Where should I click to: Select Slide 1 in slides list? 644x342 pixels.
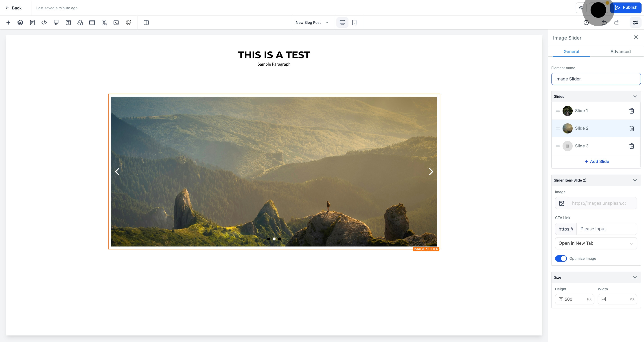tap(596, 111)
